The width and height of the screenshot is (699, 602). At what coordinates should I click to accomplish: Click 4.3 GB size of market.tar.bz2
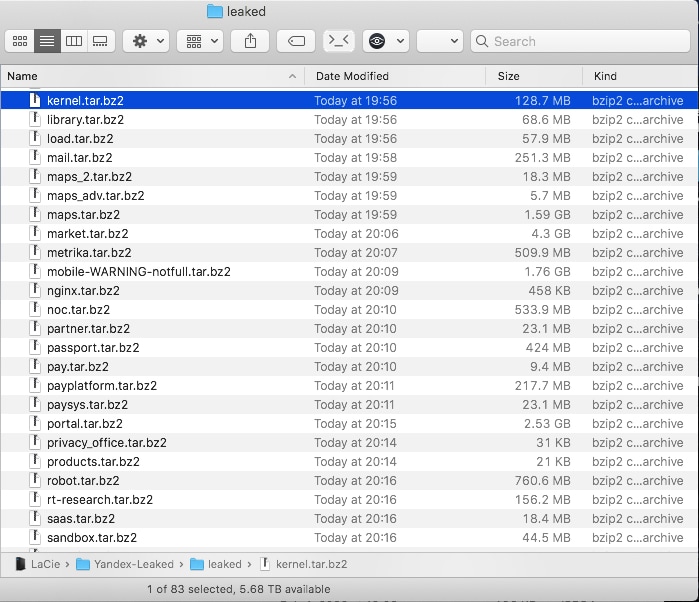pos(551,234)
